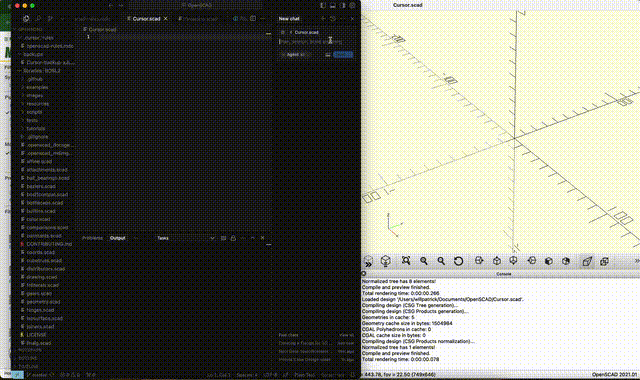640x380 pixels.
Task: Click the Preview icon in OpenSCAD toolbar
Action: point(368,261)
